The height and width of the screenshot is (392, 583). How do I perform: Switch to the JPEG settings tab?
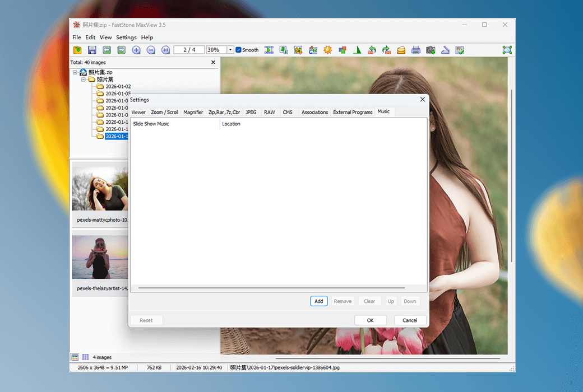[251, 112]
